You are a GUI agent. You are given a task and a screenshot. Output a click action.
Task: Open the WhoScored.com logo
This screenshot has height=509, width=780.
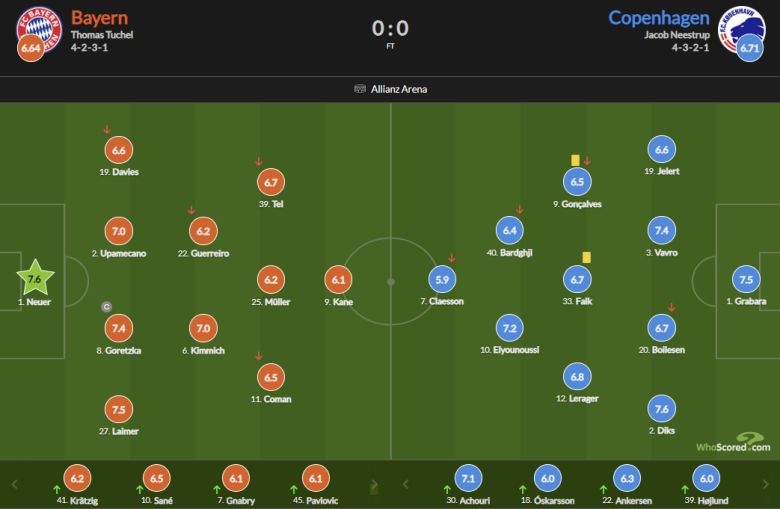tap(736, 444)
